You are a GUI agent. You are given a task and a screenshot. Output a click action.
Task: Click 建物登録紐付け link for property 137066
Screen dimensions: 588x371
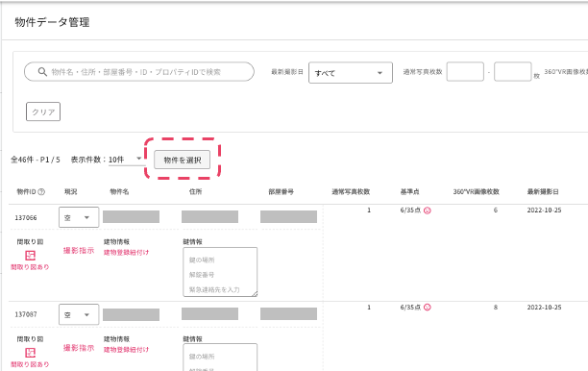point(127,253)
